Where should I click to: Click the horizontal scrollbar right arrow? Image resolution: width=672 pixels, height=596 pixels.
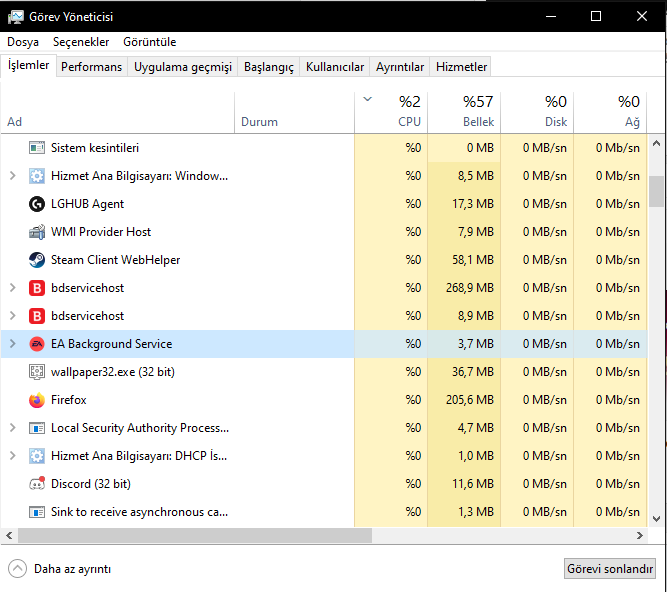coord(640,536)
